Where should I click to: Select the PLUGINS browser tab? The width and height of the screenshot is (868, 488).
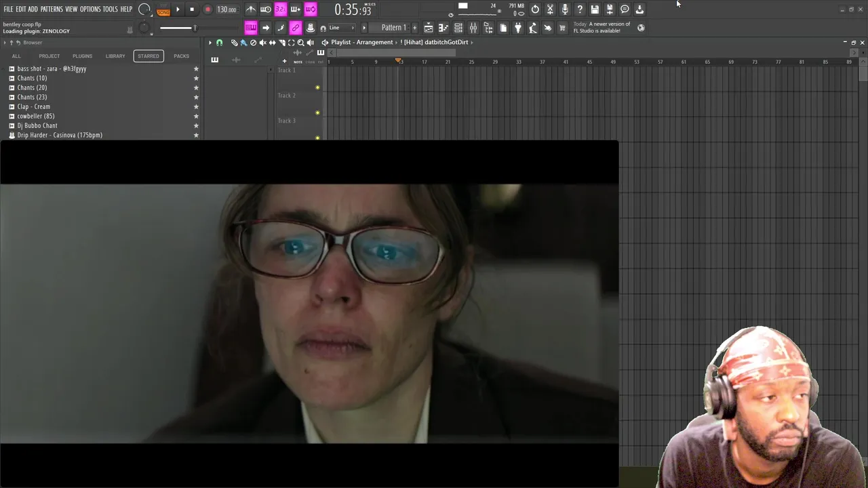[82, 56]
